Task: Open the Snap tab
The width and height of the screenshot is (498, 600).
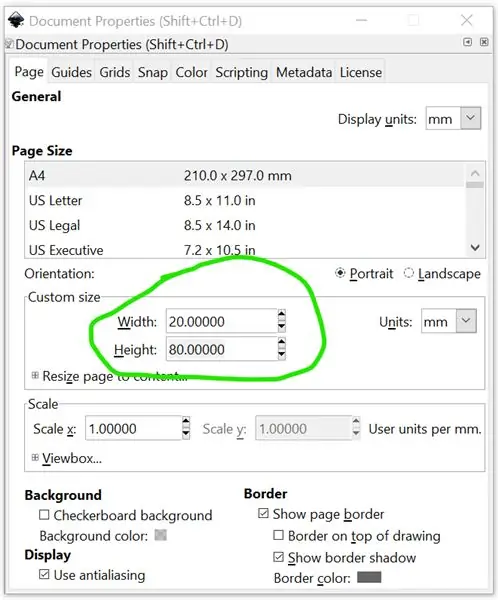Action: [153, 72]
